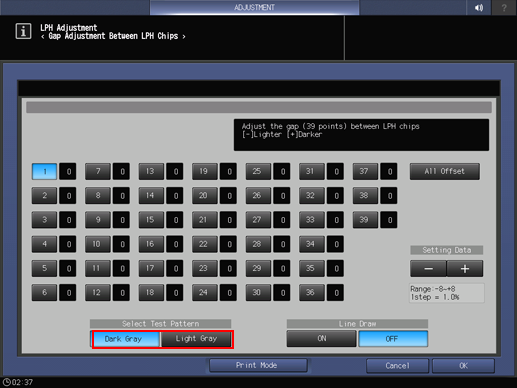Image resolution: width=517 pixels, height=388 pixels.
Task: Select gap point 1
Action: tap(44, 171)
